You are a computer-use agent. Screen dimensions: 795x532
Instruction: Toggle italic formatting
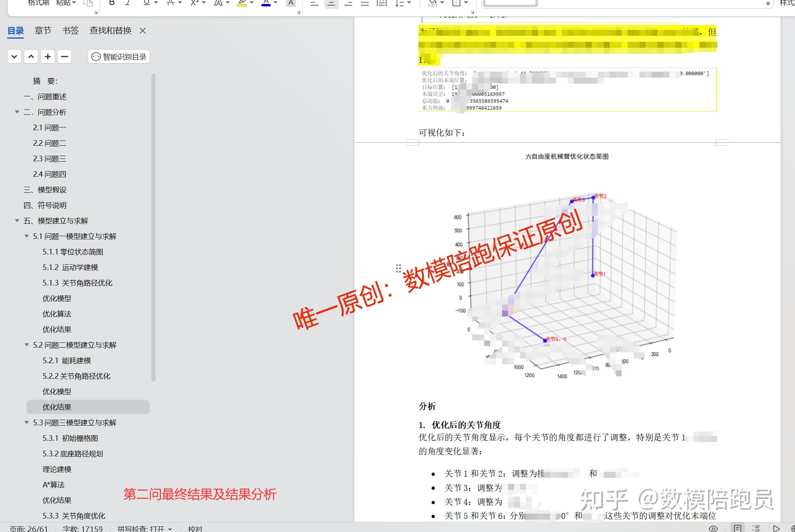(128, 3)
